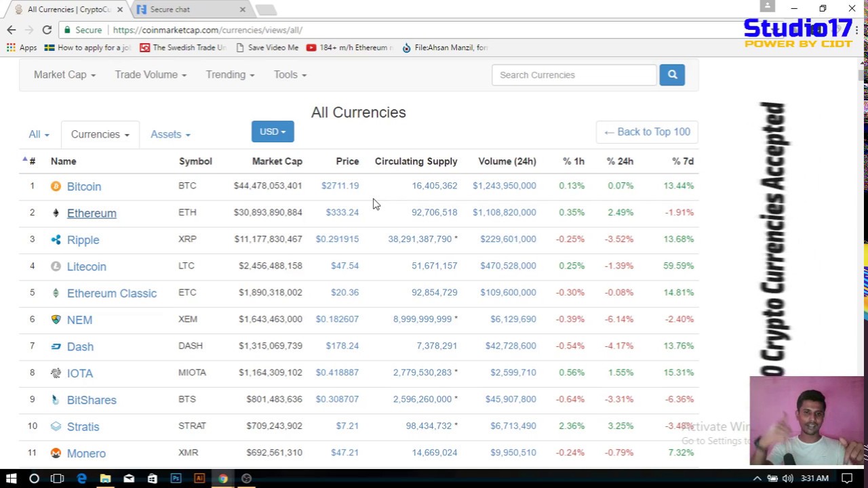Viewport: 868px width, 488px height.
Task: Show hidden system tray icons
Action: (757, 479)
